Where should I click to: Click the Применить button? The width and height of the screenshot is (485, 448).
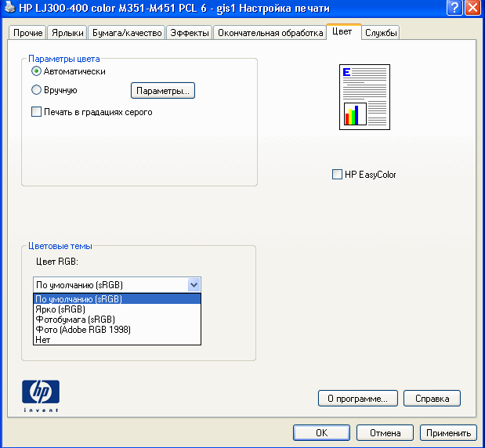coord(448,433)
